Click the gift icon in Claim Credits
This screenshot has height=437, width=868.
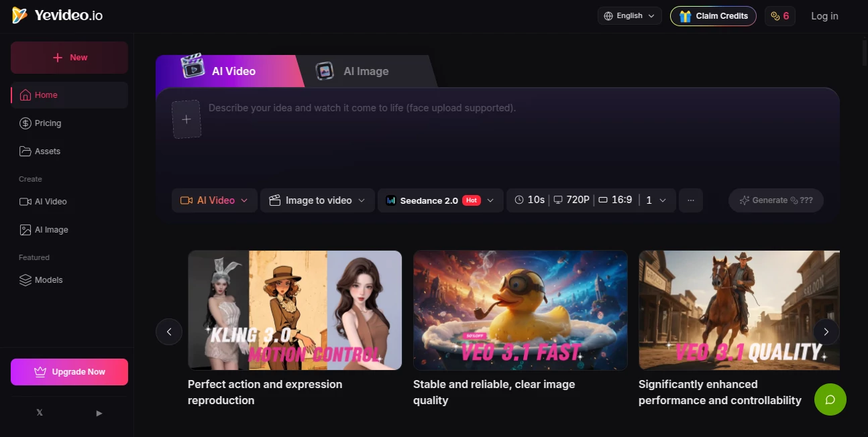click(685, 16)
